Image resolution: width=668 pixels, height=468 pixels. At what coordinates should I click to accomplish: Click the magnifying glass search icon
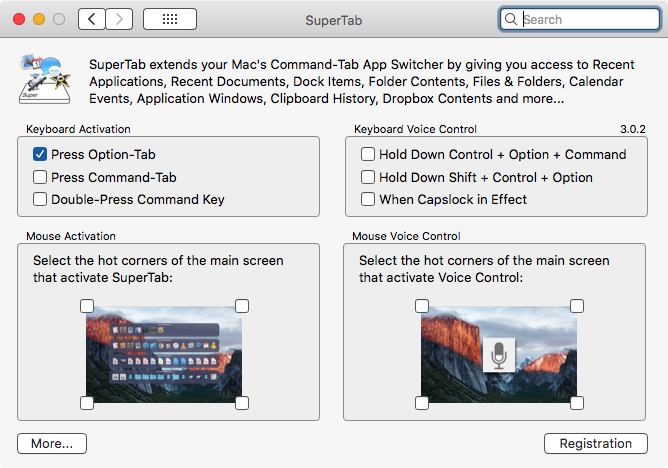click(x=510, y=19)
